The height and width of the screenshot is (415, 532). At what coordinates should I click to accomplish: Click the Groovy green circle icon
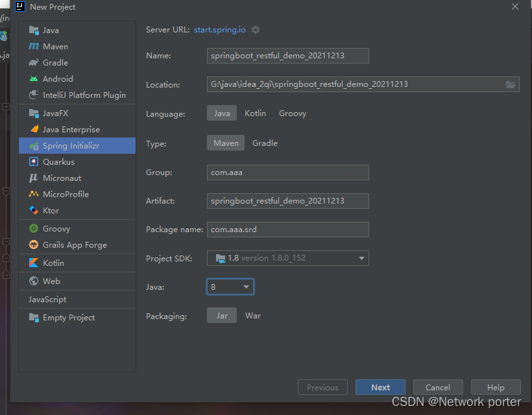[34, 228]
